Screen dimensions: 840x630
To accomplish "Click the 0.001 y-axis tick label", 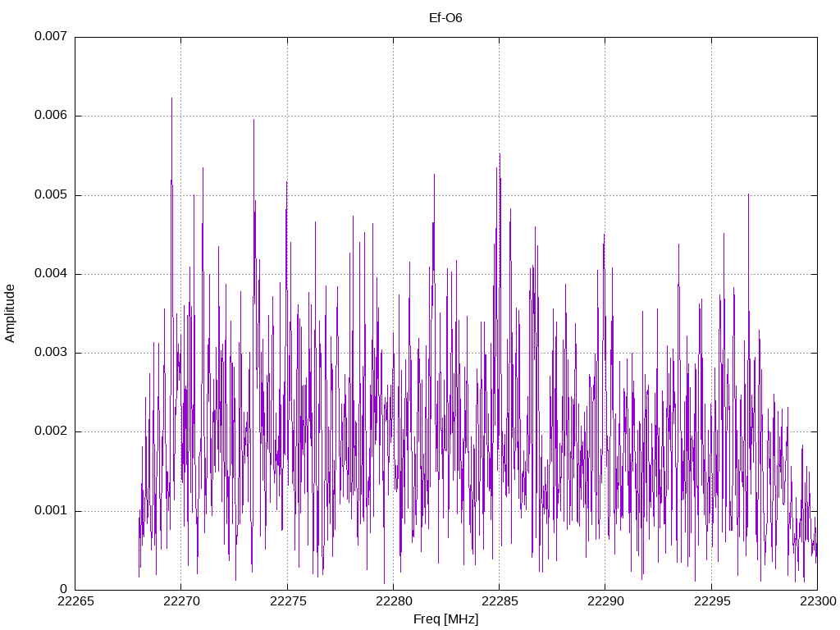I will click(x=51, y=510).
